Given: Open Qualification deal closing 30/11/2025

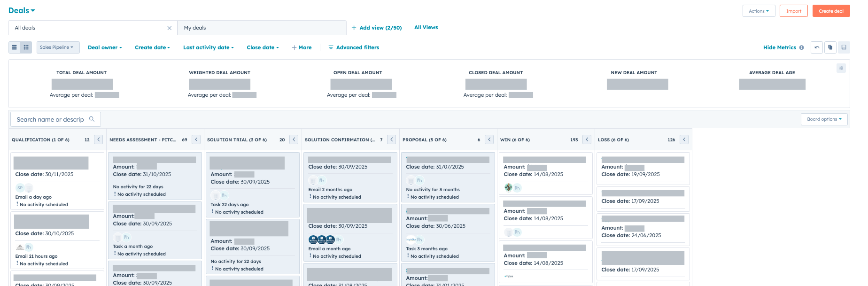Looking at the screenshot, I should [x=57, y=181].
